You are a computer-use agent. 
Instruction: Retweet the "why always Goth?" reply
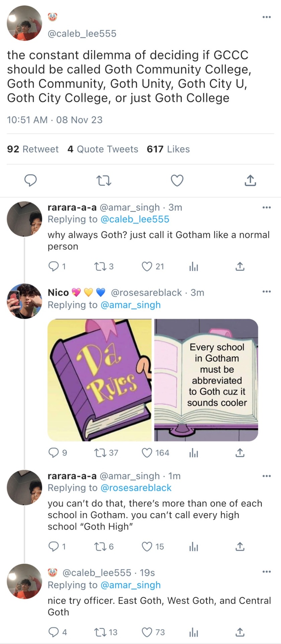pyautogui.click(x=100, y=267)
